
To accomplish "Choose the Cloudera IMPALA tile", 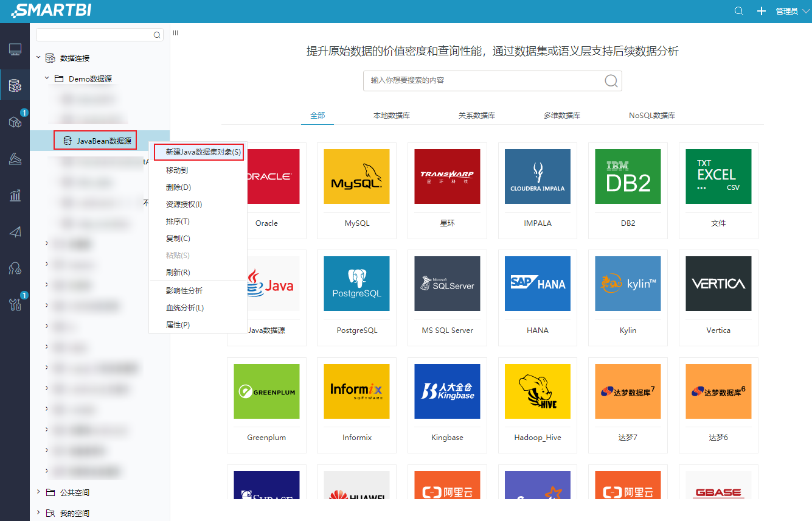I will [538, 191].
